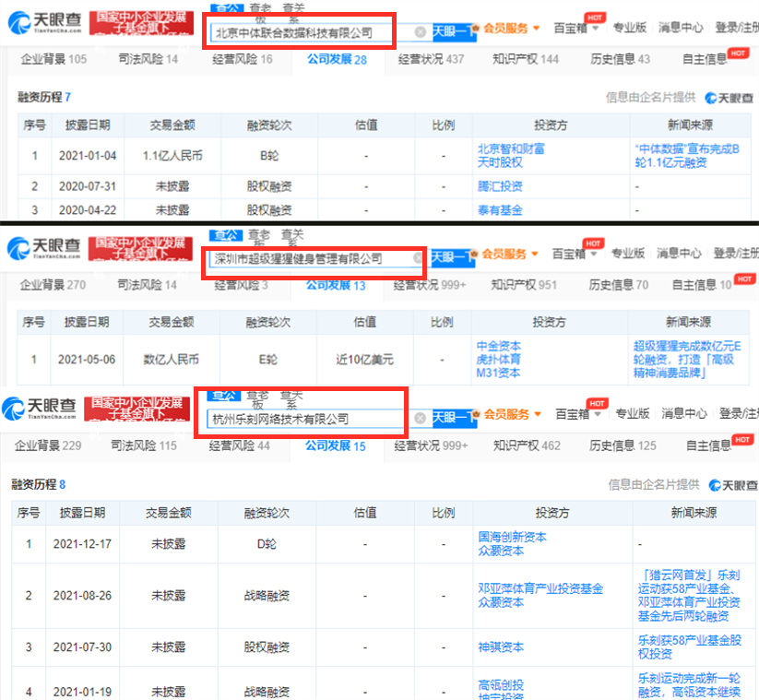Click the red banner beside the 杭州乐刻 search box
The height and width of the screenshot is (700, 759).
pyautogui.click(x=137, y=408)
